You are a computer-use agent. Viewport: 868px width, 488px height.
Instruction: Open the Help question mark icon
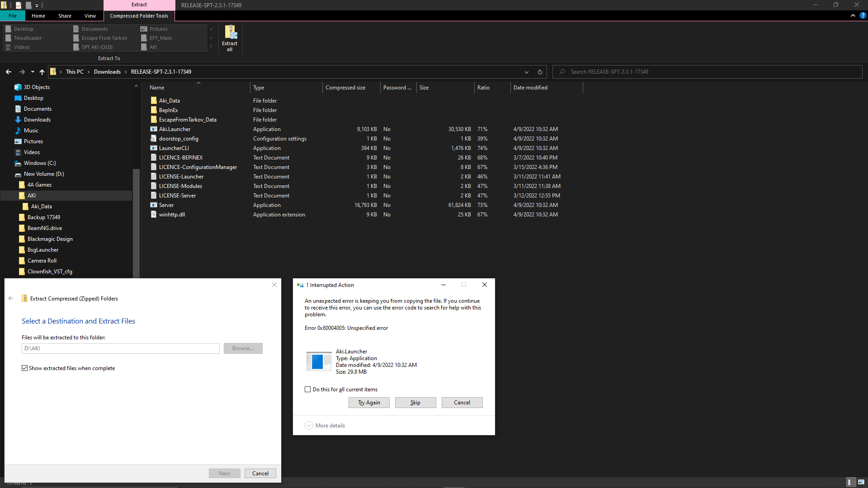[x=863, y=15]
